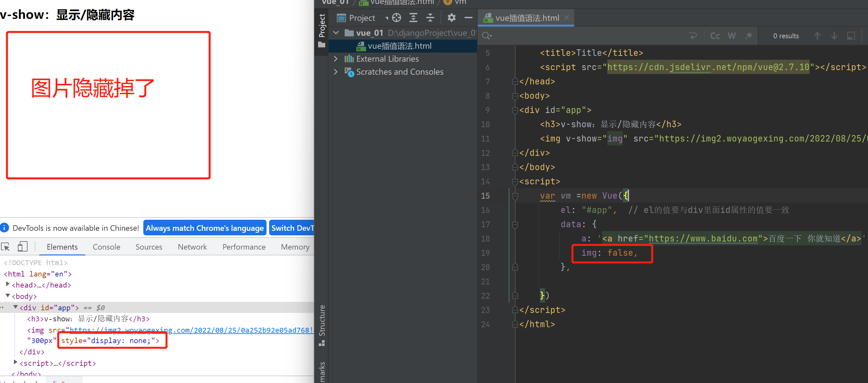The width and height of the screenshot is (868, 383).
Task: Toggle the DevTools device toolbar icon
Action: pyautogui.click(x=23, y=247)
